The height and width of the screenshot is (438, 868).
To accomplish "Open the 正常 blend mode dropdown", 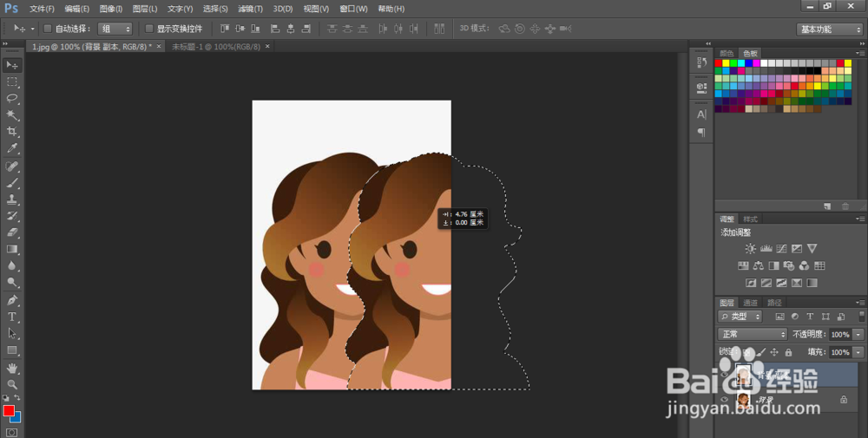I will click(x=753, y=334).
